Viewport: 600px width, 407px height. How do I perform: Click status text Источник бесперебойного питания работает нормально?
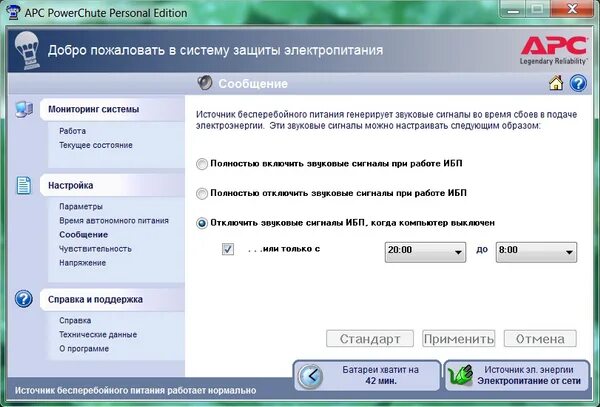coord(135,391)
